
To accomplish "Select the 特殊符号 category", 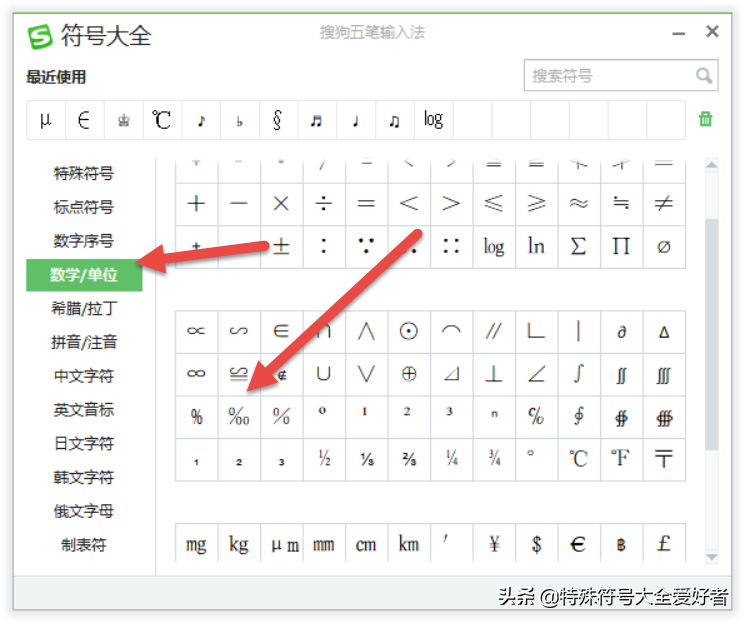I will point(84,173).
